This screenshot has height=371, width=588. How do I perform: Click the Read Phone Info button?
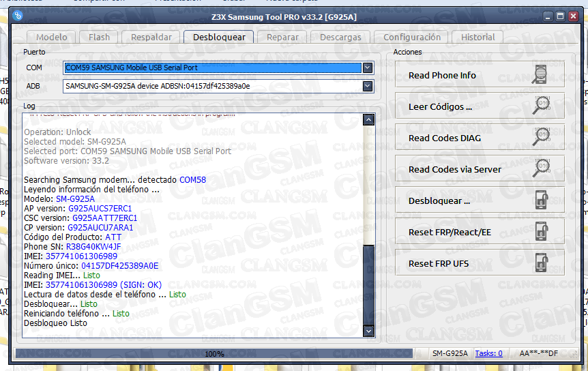coord(480,75)
